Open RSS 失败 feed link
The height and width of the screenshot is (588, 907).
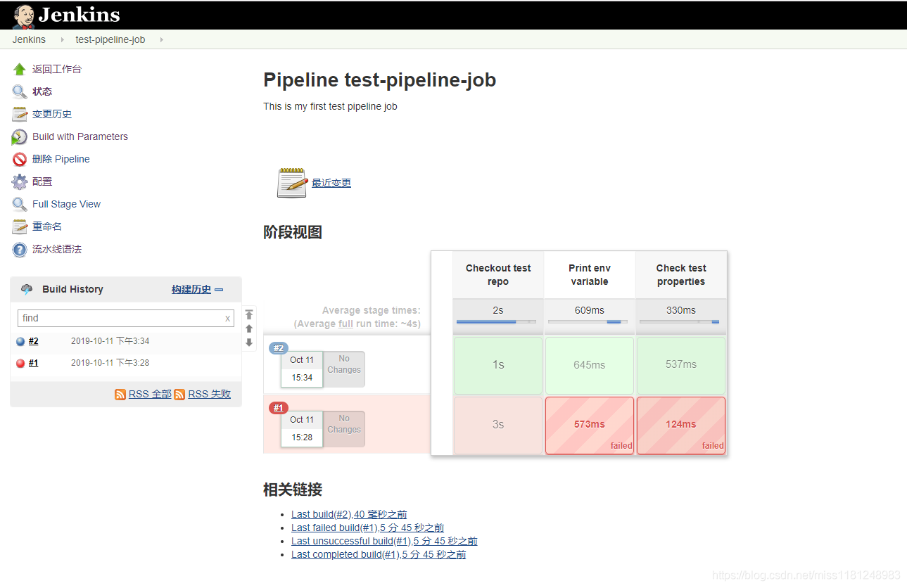pyautogui.click(x=210, y=395)
